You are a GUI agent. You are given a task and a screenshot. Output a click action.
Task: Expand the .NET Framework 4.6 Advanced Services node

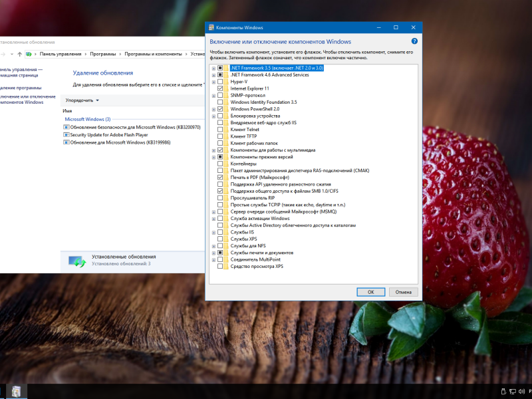point(213,75)
